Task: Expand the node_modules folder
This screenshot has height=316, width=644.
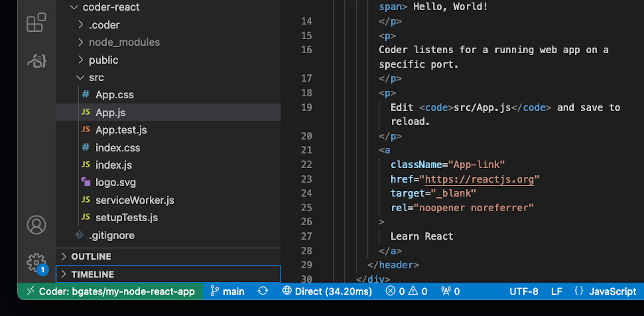Action: pos(80,42)
